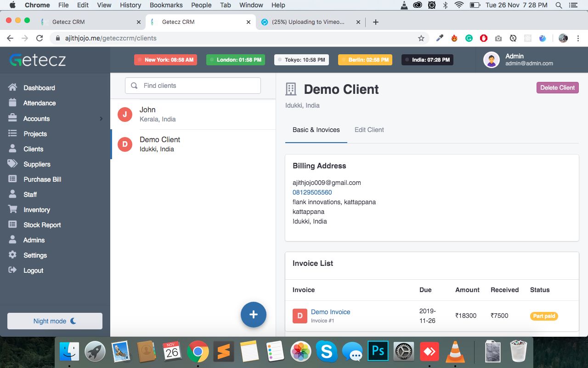
Task: Bookmark this page with the star icon
Action: 421,38
